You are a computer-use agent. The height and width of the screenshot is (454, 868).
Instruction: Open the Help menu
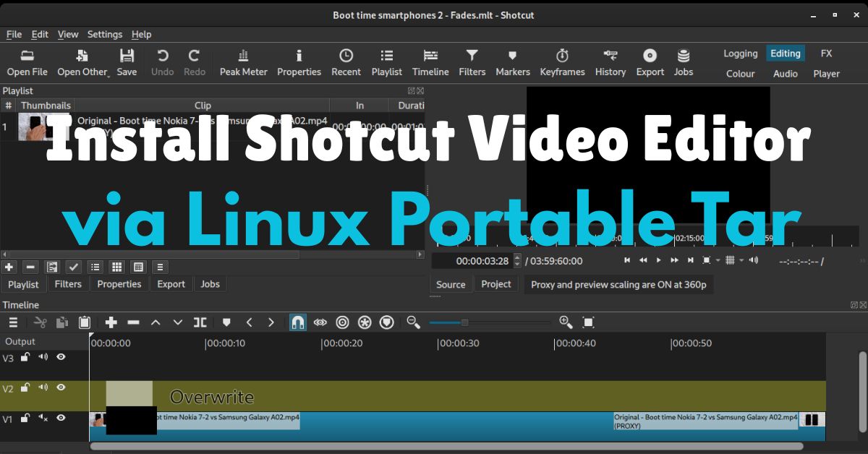coord(141,34)
